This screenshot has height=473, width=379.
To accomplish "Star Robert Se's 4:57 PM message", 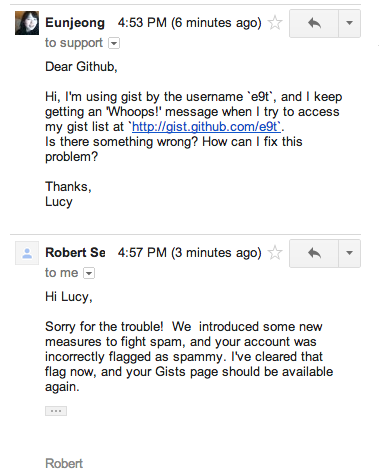I will click(275, 253).
